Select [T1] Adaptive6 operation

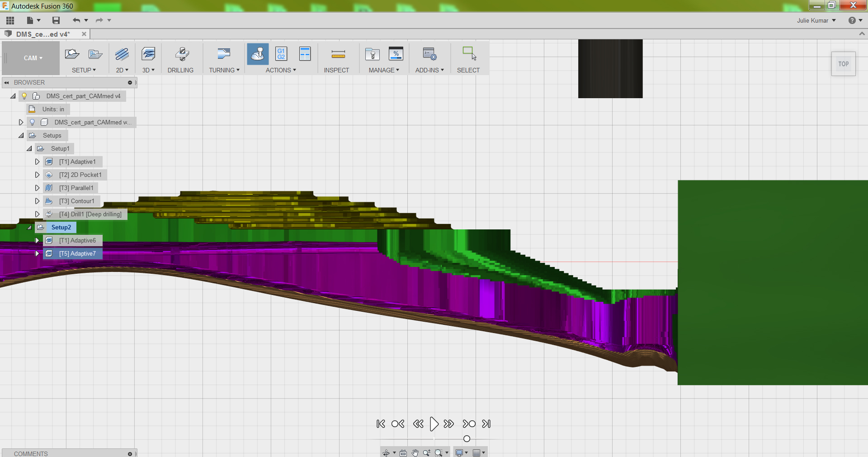pos(77,240)
